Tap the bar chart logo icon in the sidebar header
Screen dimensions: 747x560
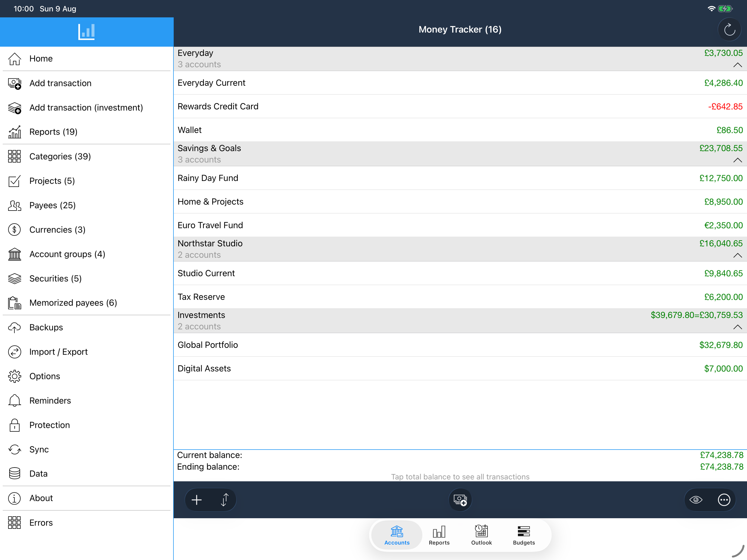86,32
